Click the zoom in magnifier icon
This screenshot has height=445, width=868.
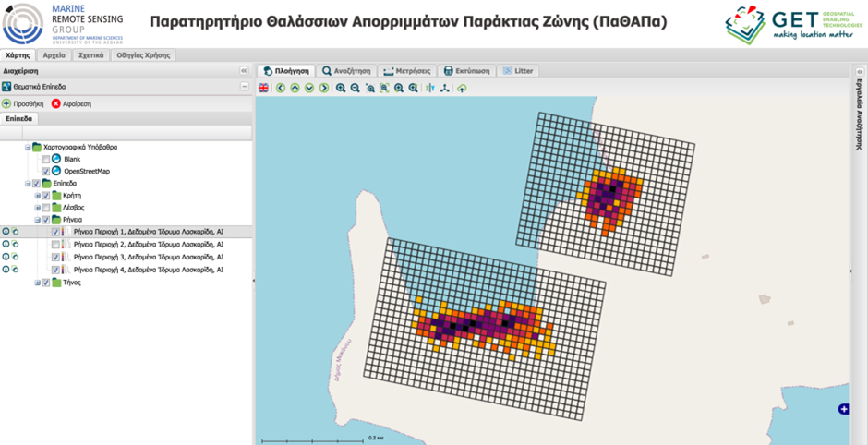(x=341, y=88)
